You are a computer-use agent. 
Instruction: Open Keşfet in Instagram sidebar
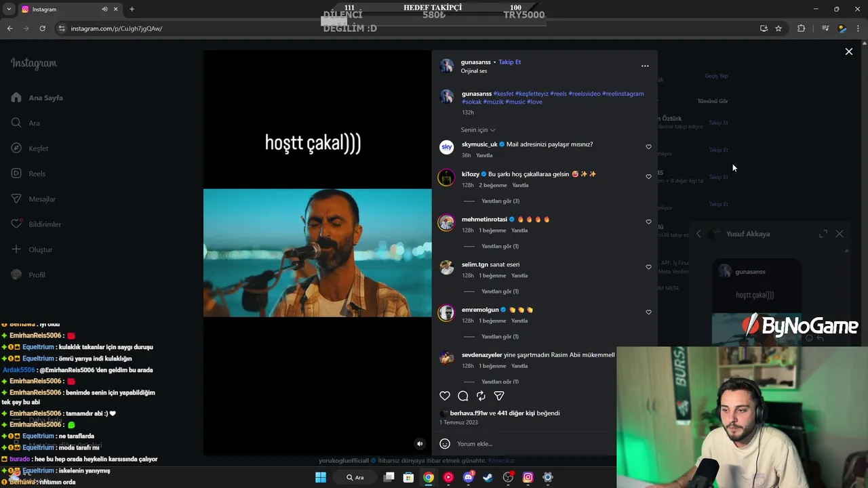click(30, 148)
